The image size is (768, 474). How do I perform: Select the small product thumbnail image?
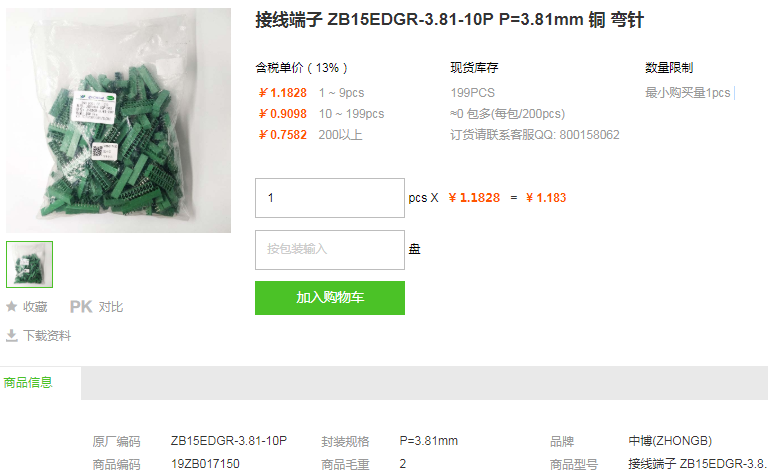coord(29,264)
